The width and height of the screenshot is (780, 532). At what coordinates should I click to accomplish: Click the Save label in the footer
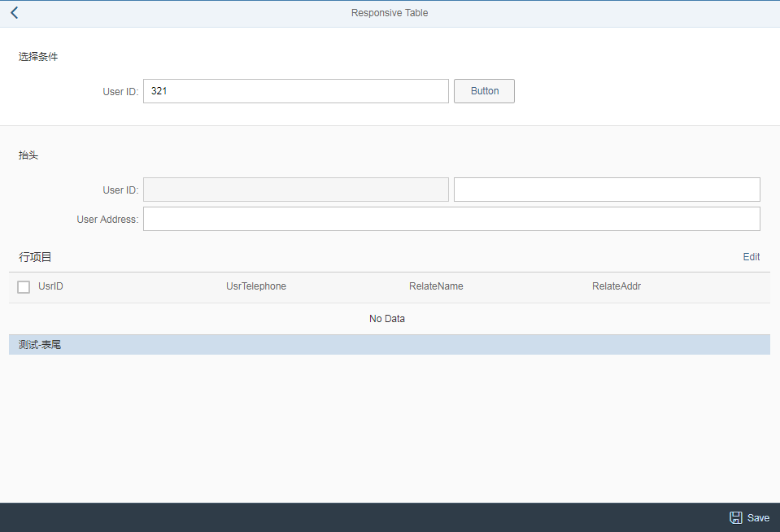[x=758, y=518]
